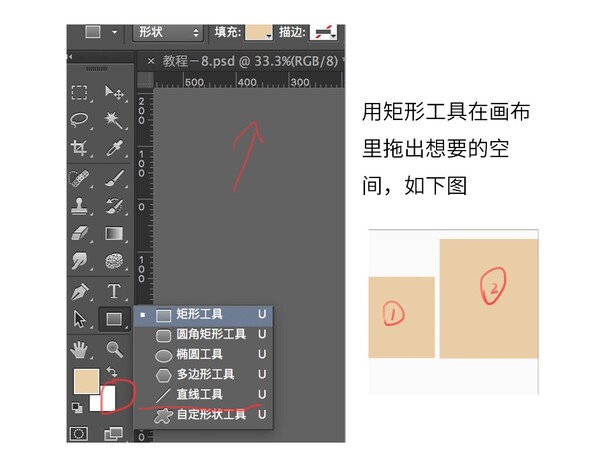
Task: Select the Horizontal Type tool
Action: (x=114, y=291)
